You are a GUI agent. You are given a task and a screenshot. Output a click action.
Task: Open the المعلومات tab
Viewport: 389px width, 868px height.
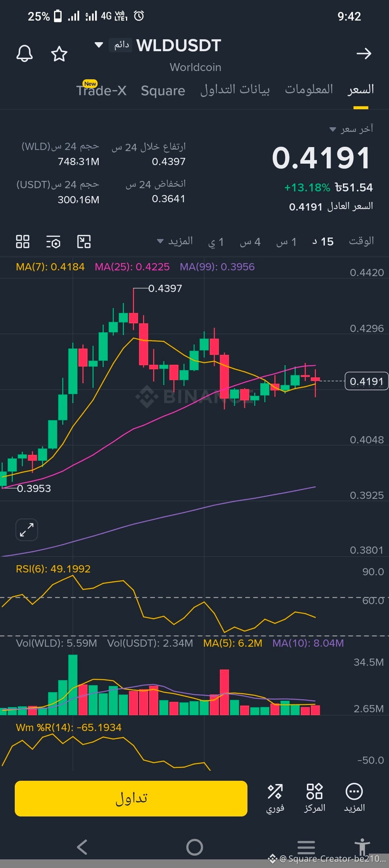(309, 89)
